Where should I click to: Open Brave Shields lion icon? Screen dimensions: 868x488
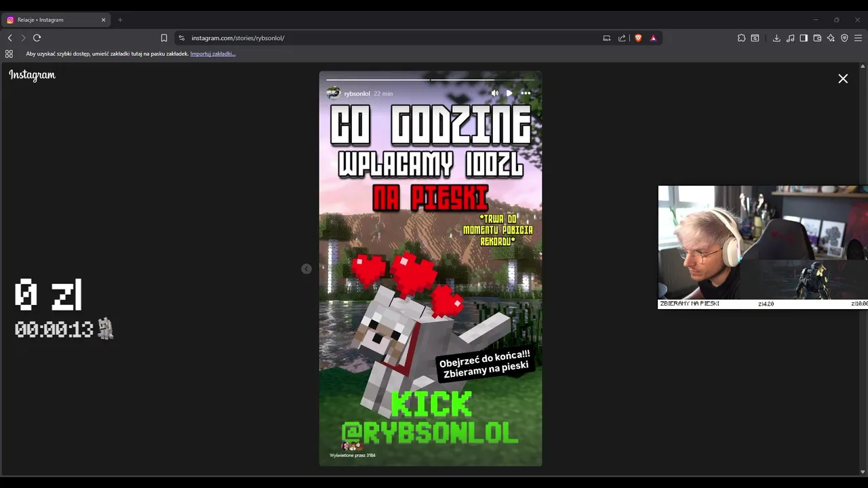click(x=638, y=38)
